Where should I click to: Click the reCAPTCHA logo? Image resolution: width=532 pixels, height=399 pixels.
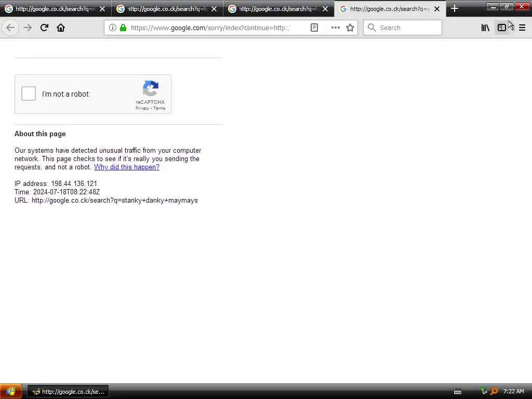[150, 88]
